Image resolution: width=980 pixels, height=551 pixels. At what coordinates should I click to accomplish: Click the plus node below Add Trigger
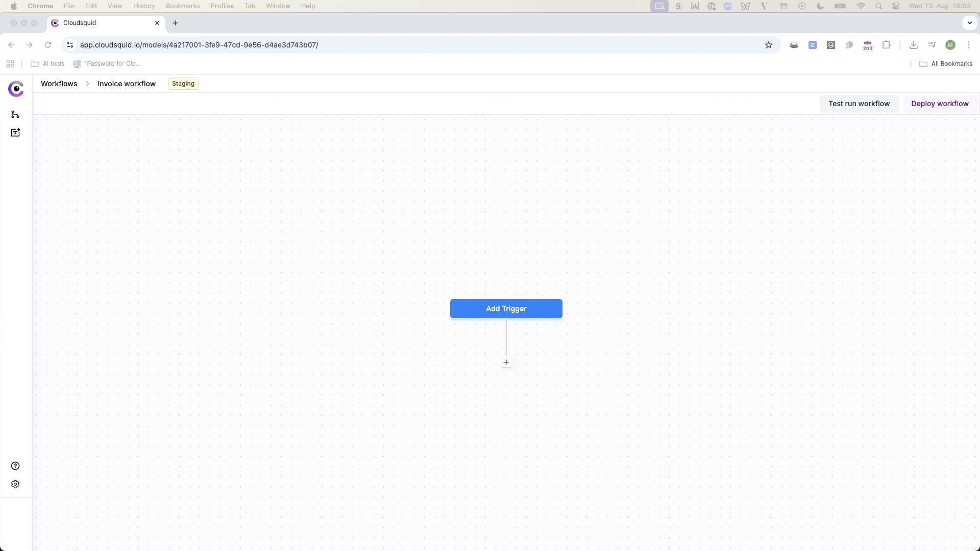506,362
